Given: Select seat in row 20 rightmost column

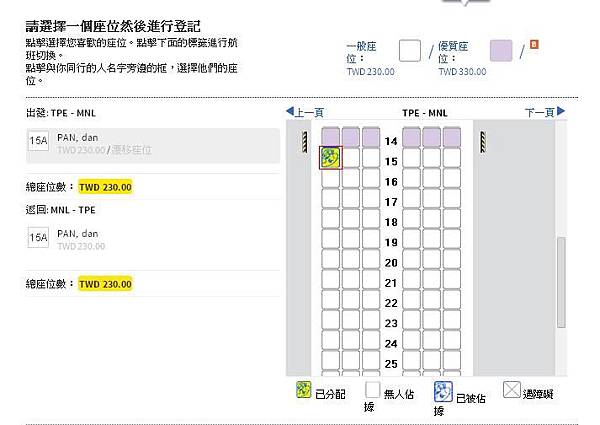Looking at the screenshot, I should coord(452,260).
